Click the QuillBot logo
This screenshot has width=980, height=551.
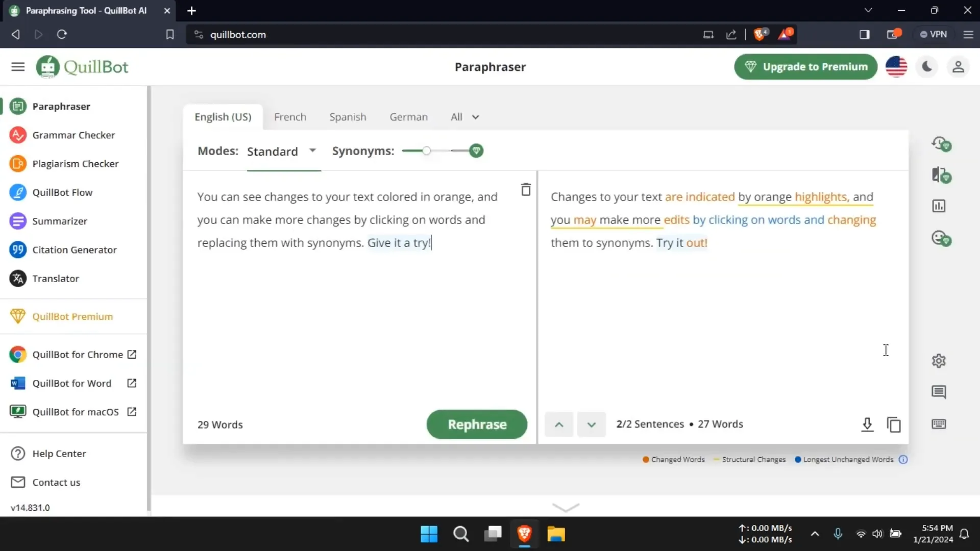coord(82,67)
